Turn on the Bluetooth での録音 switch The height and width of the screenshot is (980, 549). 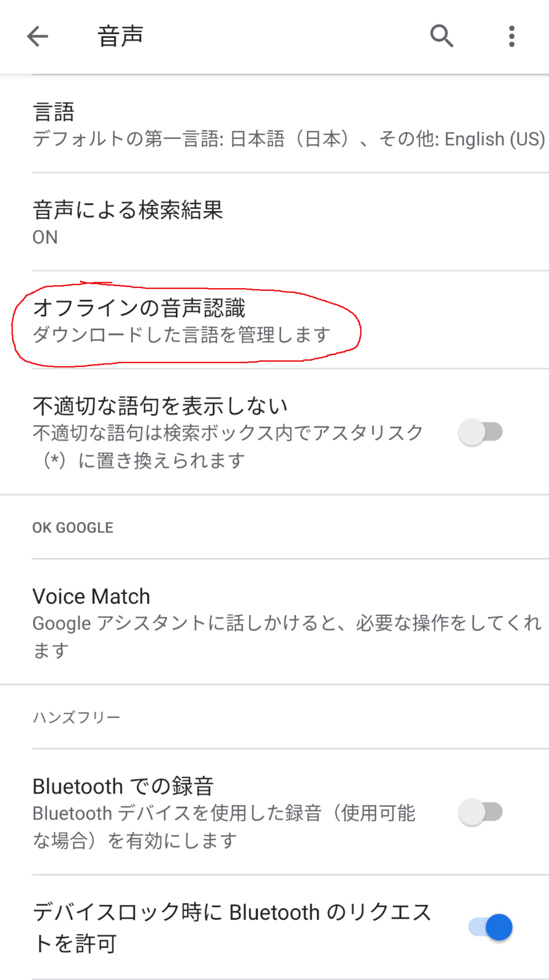pyautogui.click(x=480, y=812)
